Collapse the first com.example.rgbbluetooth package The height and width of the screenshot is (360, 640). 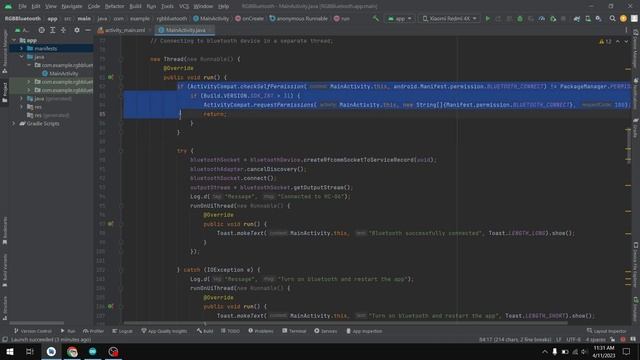click(29, 65)
